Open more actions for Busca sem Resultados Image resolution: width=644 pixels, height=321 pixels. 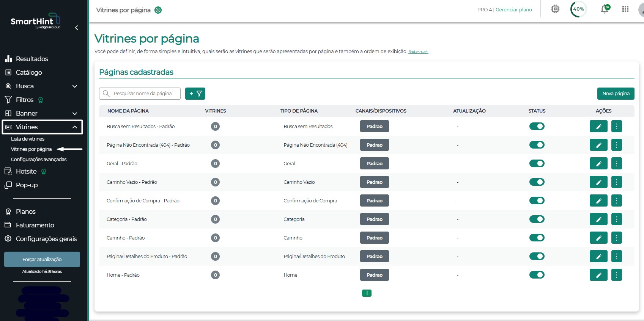pos(617,127)
